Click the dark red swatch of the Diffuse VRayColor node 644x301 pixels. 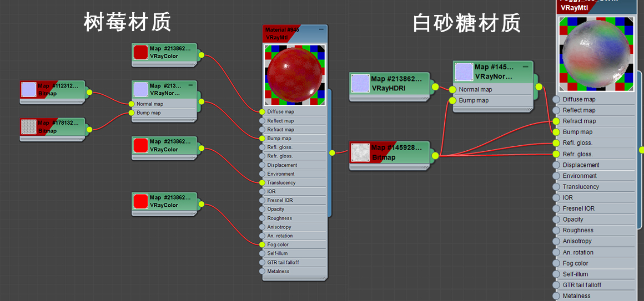[x=141, y=52]
